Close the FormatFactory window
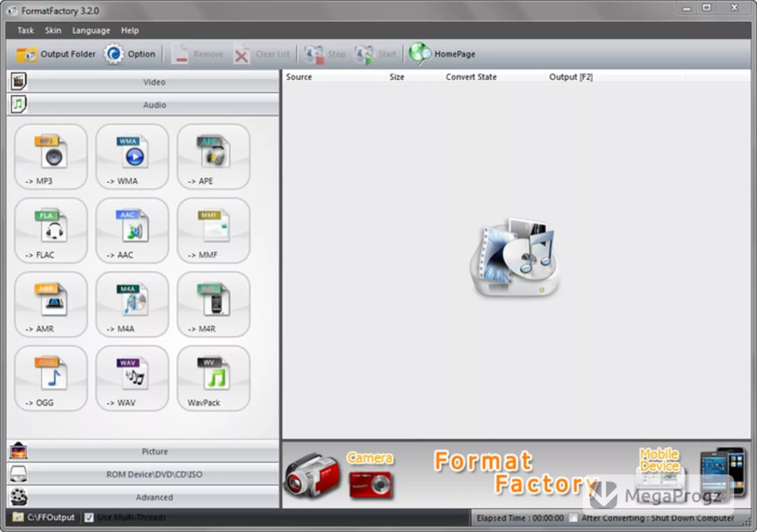Image resolution: width=757 pixels, height=532 pixels. coord(735,8)
